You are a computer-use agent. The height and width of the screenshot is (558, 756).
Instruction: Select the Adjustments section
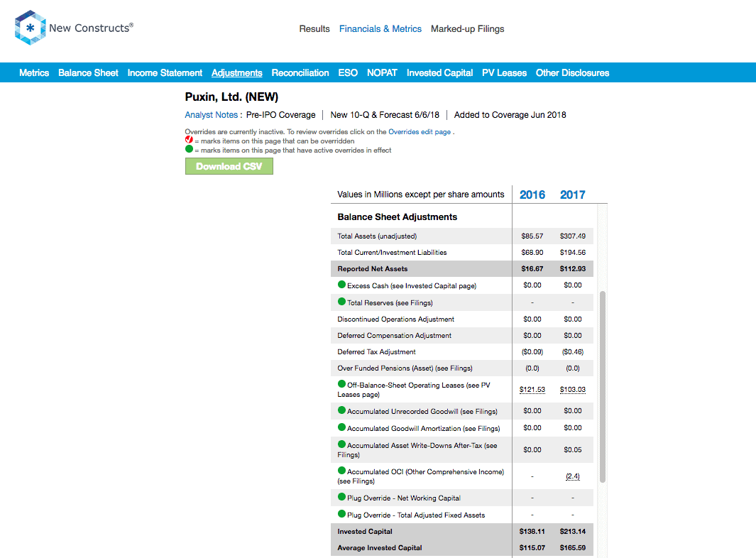tap(236, 73)
